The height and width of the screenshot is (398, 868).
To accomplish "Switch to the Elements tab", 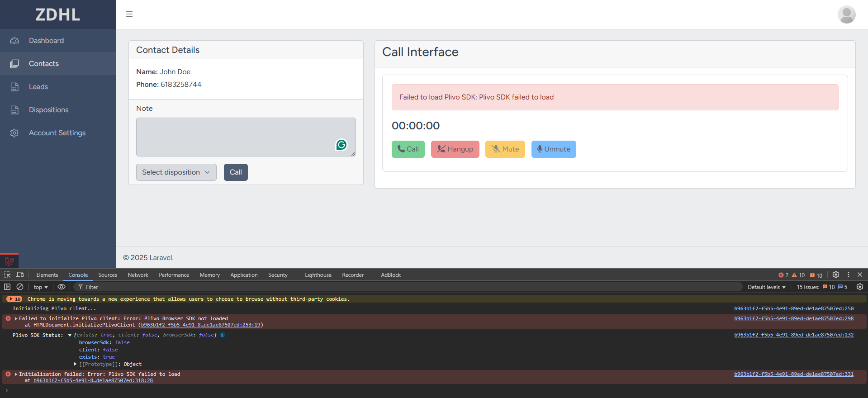I will coord(47,275).
